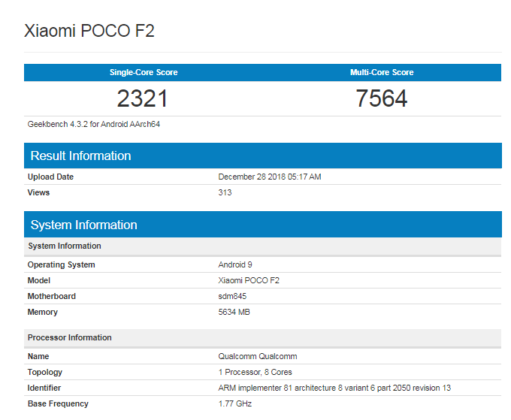Screen dimensions: 511x420
Task: Click the multi-core score 7564
Action: click(382, 98)
